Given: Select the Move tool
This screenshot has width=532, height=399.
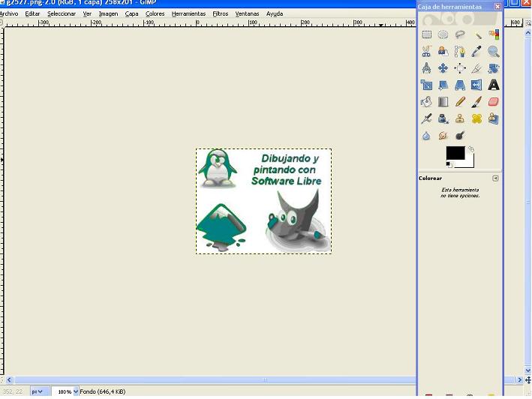Looking at the screenshot, I should pos(443,68).
